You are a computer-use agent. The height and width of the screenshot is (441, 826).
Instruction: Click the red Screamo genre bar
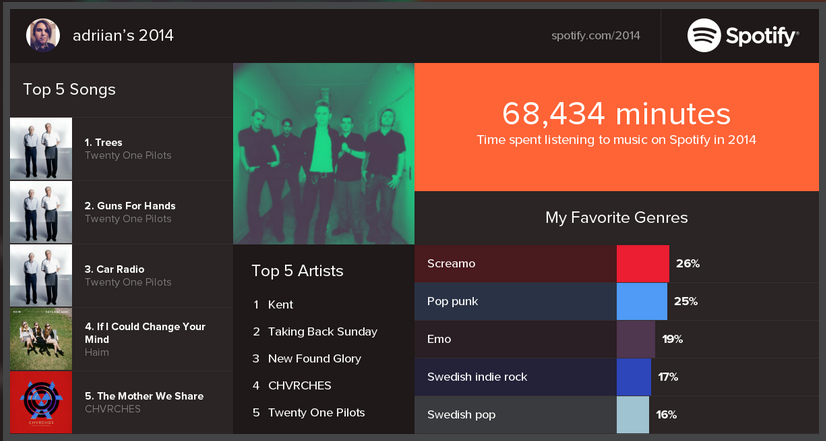tap(642, 264)
